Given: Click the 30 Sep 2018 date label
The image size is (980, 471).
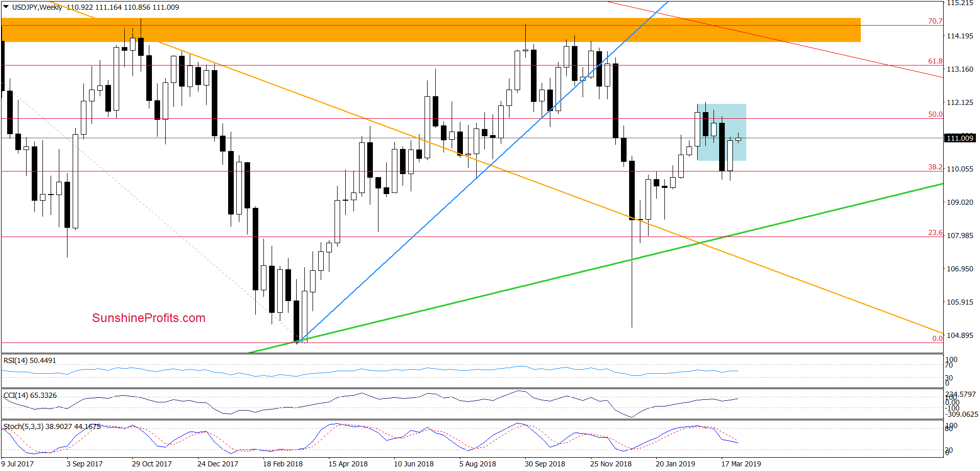Looking at the screenshot, I should (x=545, y=464).
